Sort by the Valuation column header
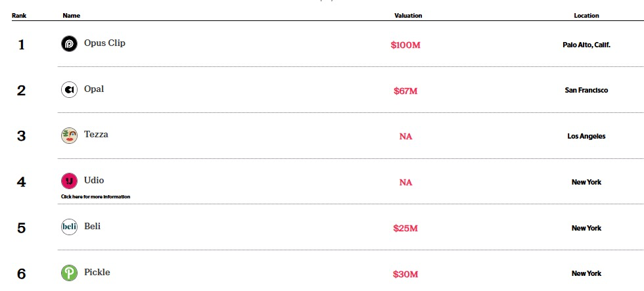644x291 pixels. pyautogui.click(x=408, y=15)
